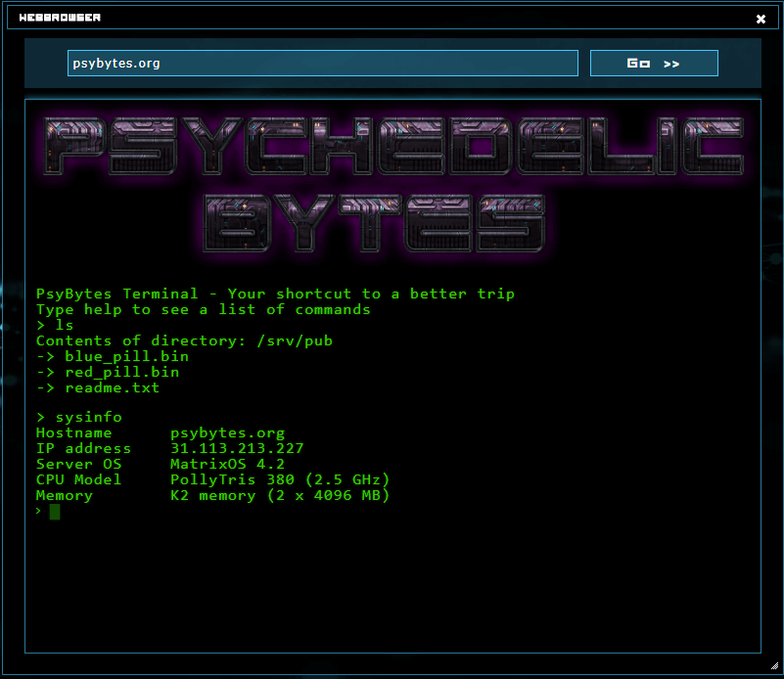Click the Psychedelic Bytes logo
The height and width of the screenshot is (679, 784).
click(392, 181)
